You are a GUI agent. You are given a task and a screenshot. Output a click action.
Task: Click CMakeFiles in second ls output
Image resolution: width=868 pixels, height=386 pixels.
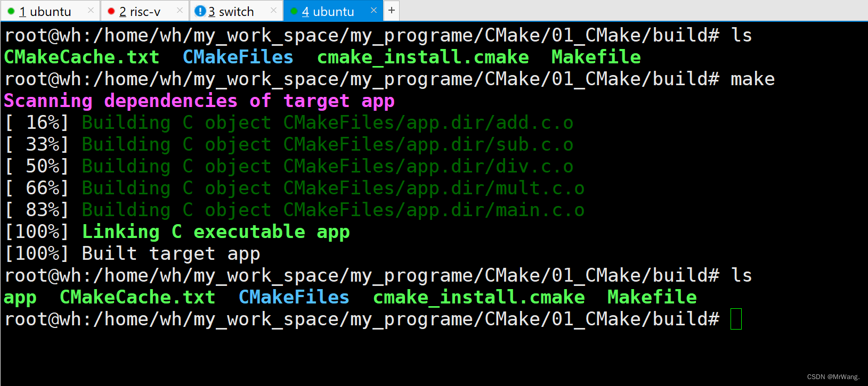(294, 297)
